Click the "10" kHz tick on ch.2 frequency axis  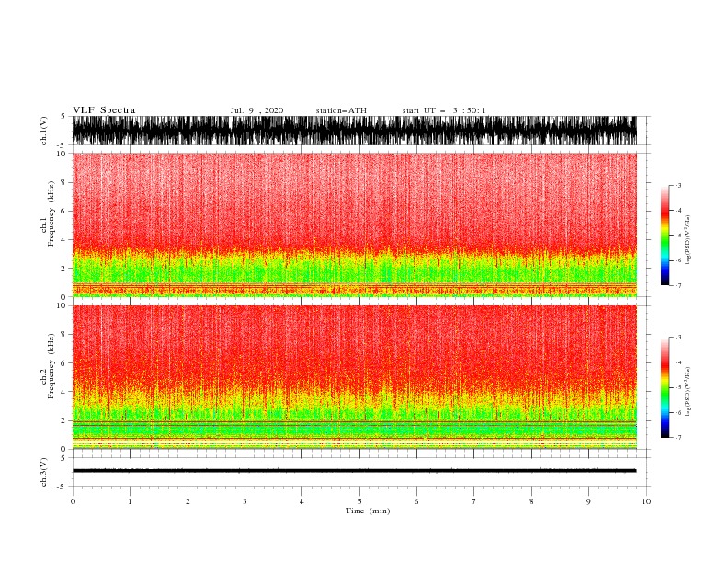pyautogui.click(x=61, y=305)
